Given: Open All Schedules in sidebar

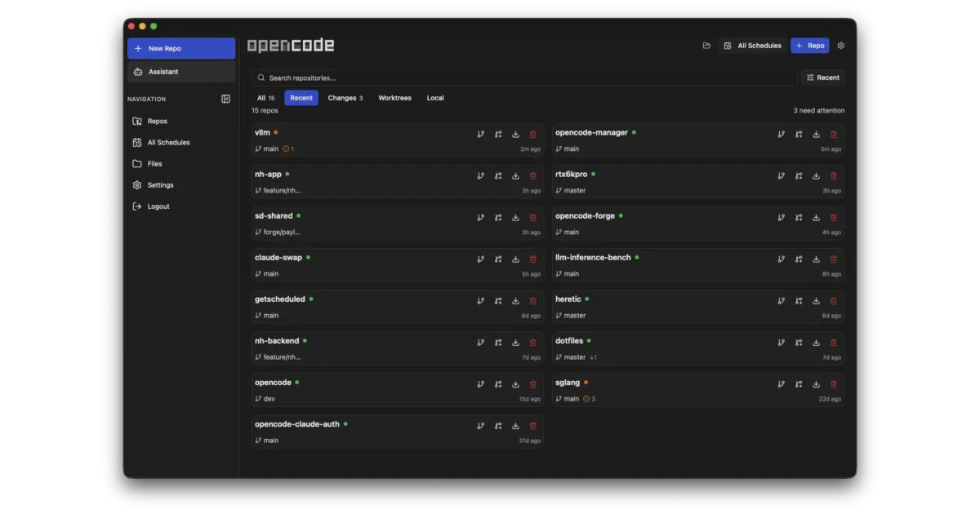Looking at the screenshot, I should pos(181,142).
